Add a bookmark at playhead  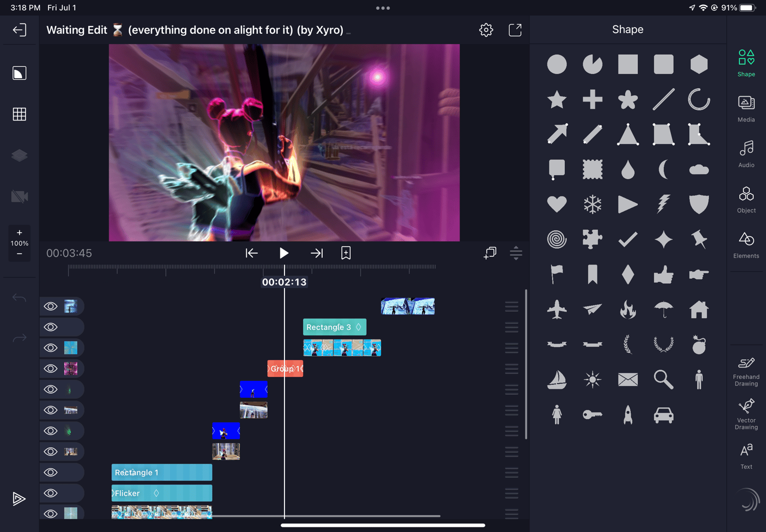point(346,253)
